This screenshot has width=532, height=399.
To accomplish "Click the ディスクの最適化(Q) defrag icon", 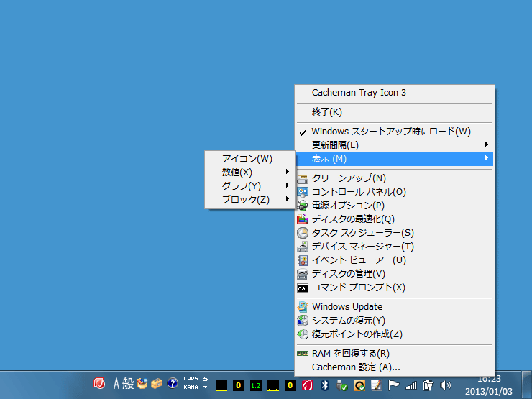I will click(x=302, y=219).
